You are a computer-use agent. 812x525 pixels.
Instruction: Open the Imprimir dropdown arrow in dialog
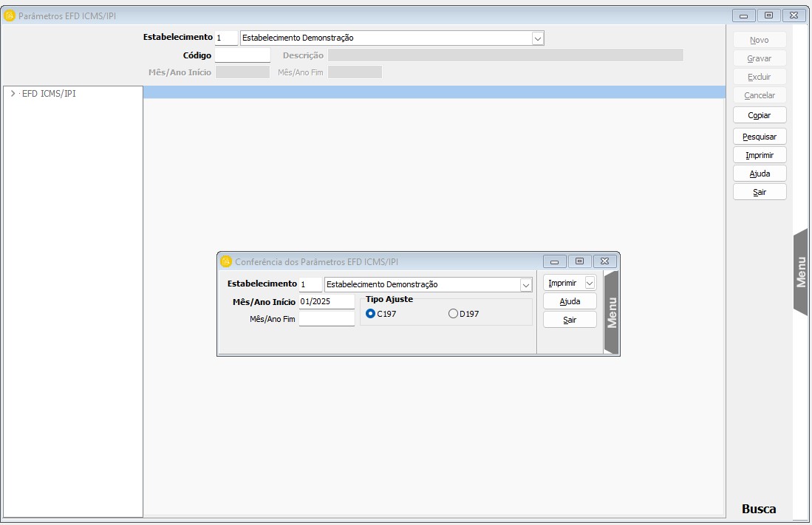[x=589, y=283]
